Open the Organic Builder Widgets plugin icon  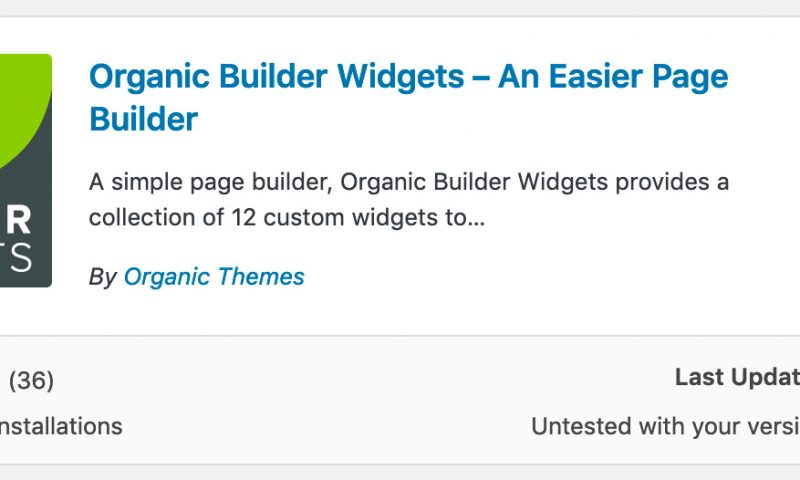coord(26,170)
